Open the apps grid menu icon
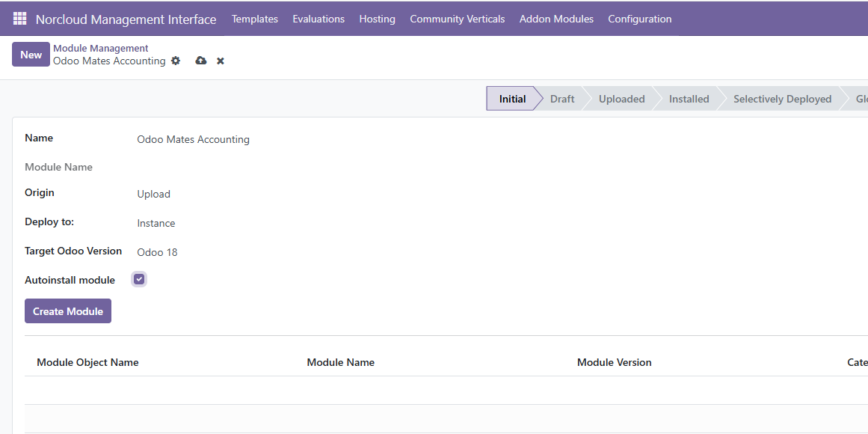The width and height of the screenshot is (868, 434). (20, 18)
